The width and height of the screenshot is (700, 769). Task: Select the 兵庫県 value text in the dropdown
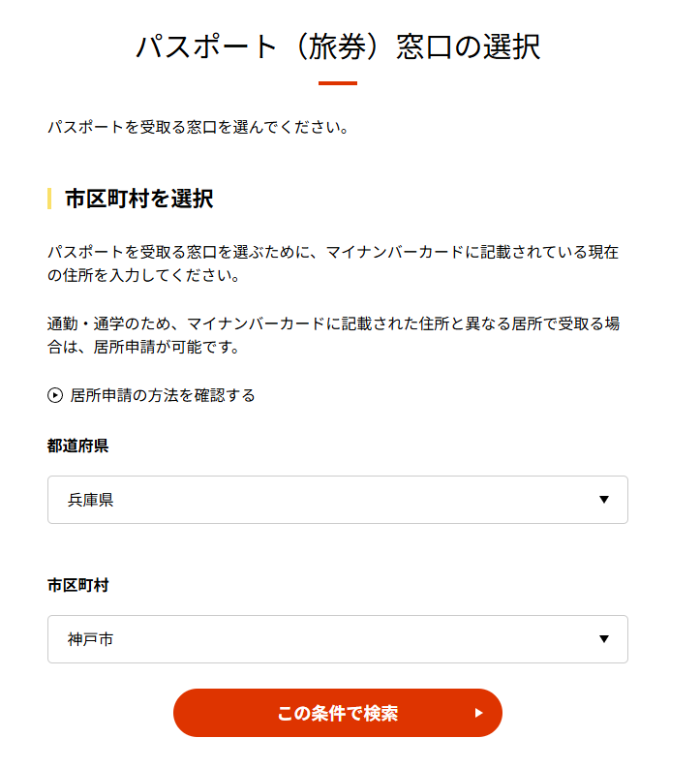tap(91, 501)
